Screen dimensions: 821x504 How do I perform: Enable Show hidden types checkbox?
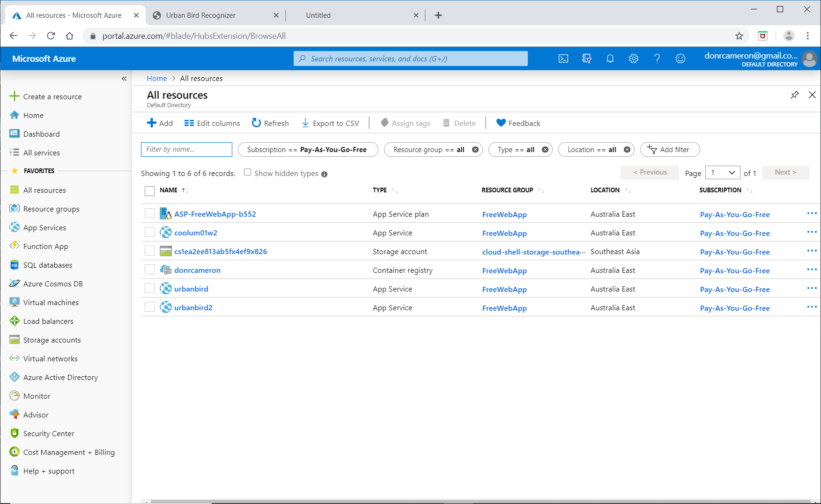coord(247,172)
